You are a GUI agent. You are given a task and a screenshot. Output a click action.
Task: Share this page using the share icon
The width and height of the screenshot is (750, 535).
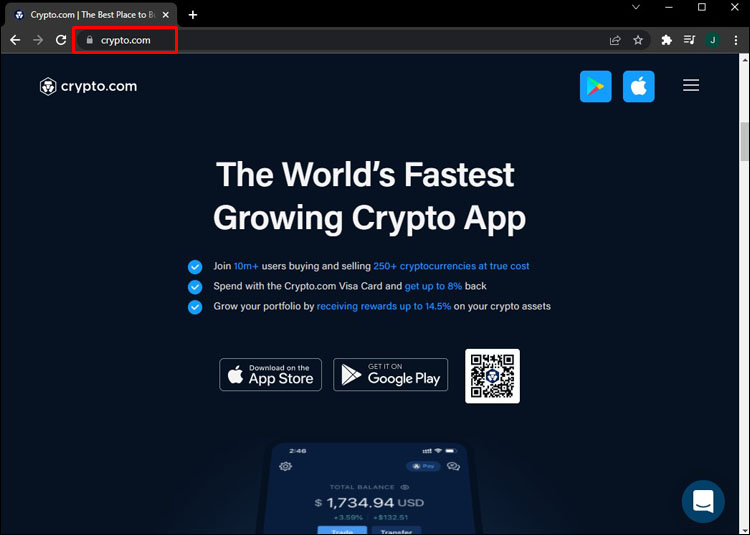pyautogui.click(x=615, y=40)
